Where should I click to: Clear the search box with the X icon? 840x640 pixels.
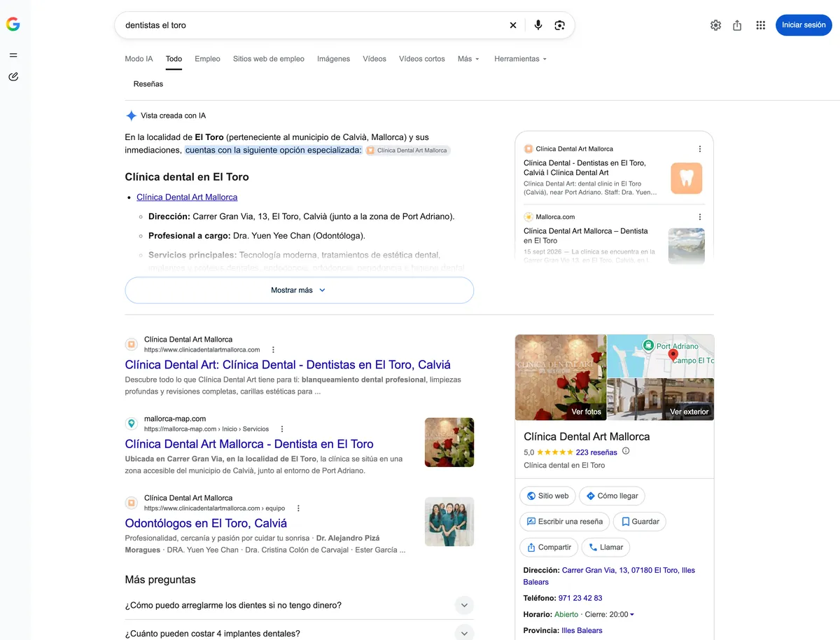[513, 25]
